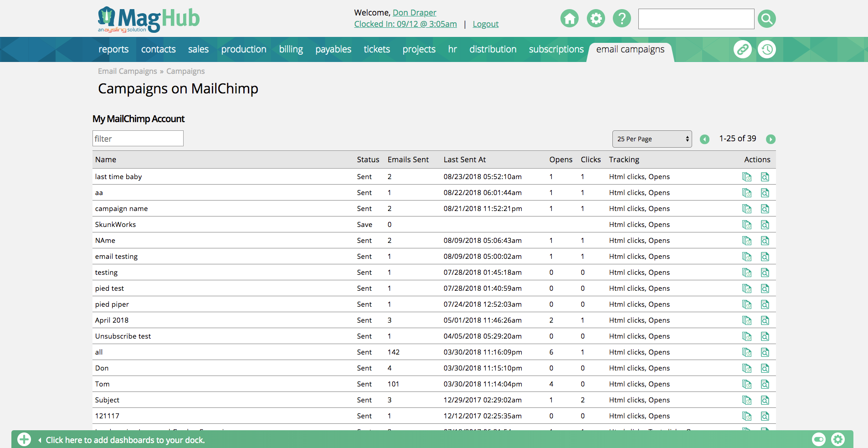Preview the 'pied test' campaign

pyautogui.click(x=765, y=288)
